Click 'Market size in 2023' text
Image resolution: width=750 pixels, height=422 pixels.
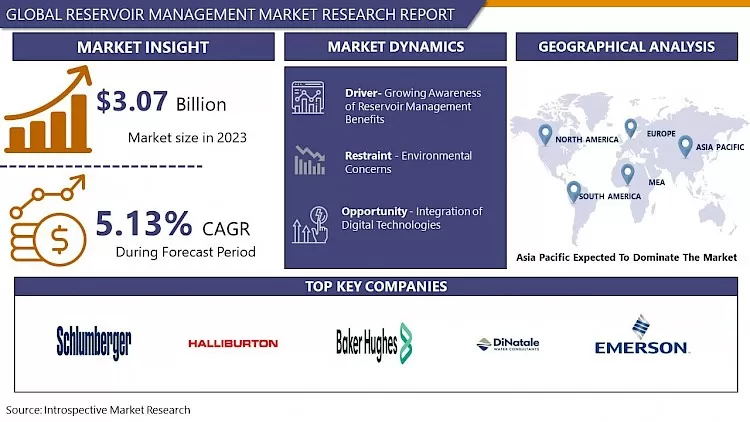[x=187, y=138]
